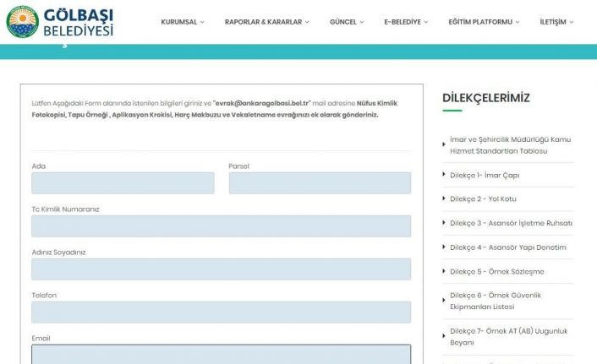
Task: Open the Kurumsal dropdown menu
Action: [182, 22]
